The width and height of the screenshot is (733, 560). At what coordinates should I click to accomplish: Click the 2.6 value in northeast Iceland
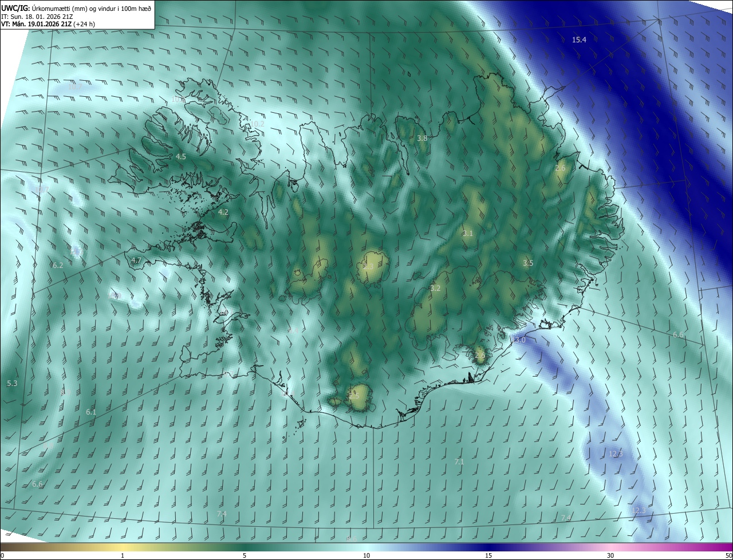click(560, 168)
